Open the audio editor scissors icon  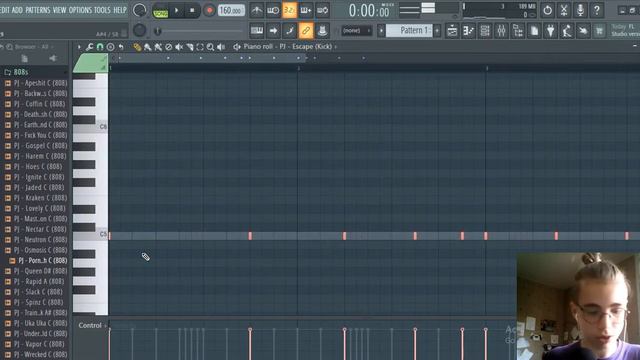pos(564,10)
